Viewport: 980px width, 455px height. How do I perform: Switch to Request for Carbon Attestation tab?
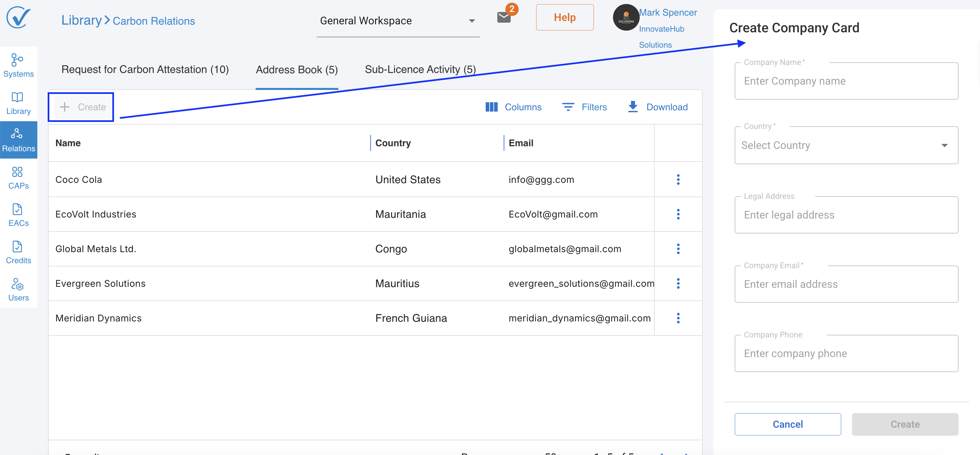click(145, 70)
